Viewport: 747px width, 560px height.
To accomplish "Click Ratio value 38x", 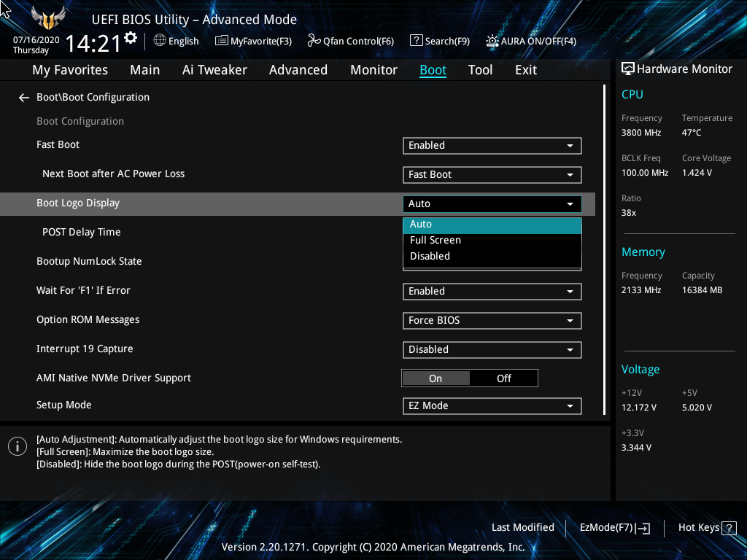I will (x=629, y=214).
